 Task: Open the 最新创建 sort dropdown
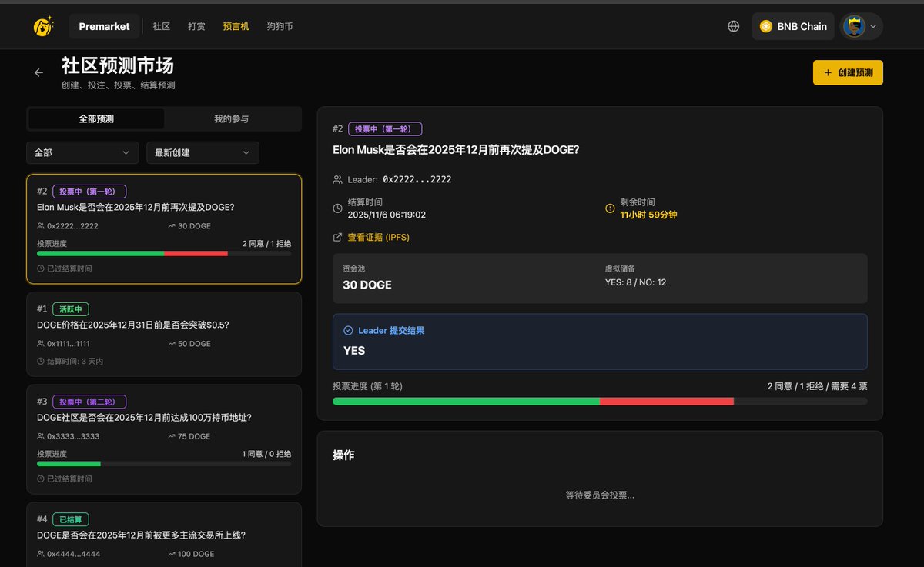pos(203,152)
